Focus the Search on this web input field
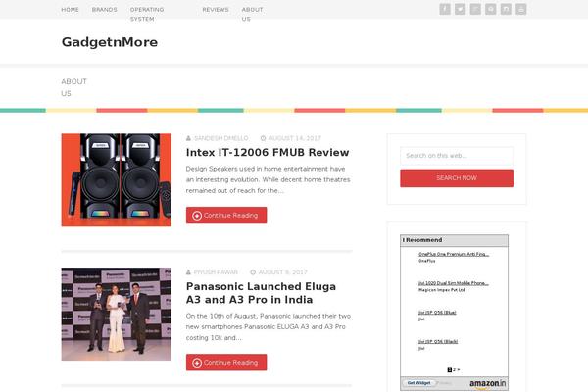Image resolution: width=588 pixels, height=392 pixels. tap(457, 156)
